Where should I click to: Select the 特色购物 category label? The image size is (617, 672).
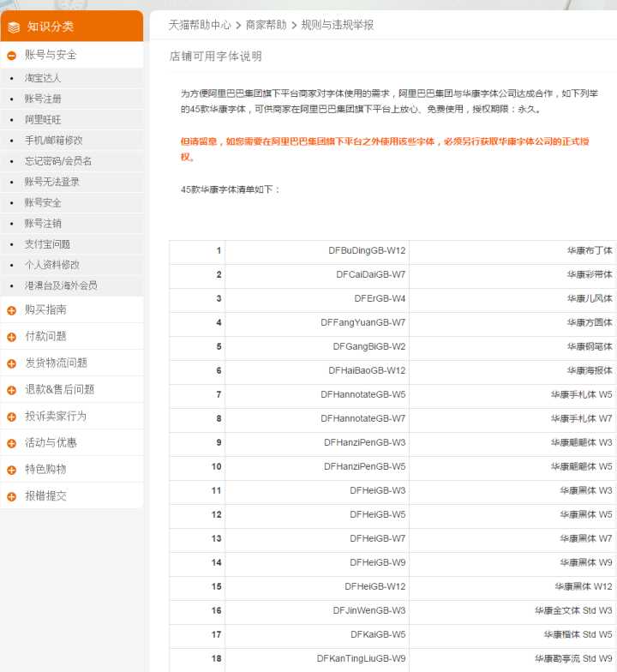tap(46, 469)
